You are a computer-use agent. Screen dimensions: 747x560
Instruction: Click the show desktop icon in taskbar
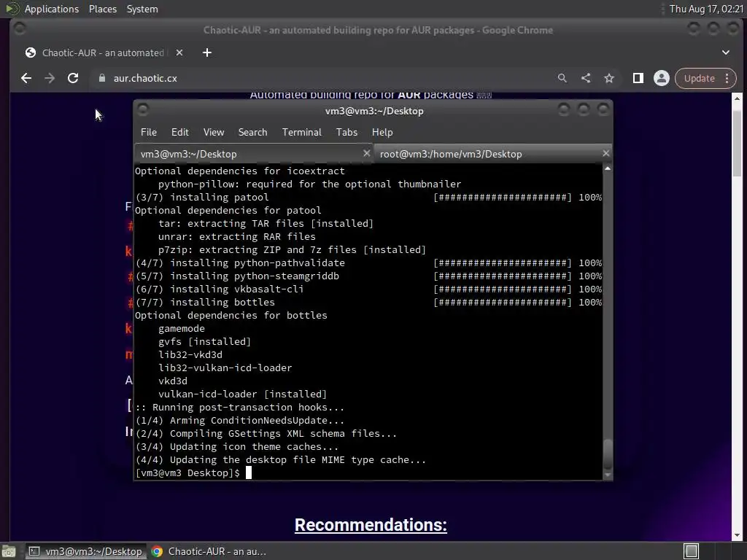(9, 551)
